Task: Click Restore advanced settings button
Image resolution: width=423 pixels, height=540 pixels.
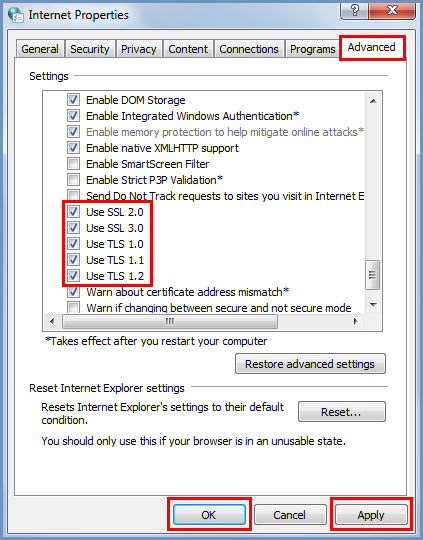Action: [x=310, y=364]
